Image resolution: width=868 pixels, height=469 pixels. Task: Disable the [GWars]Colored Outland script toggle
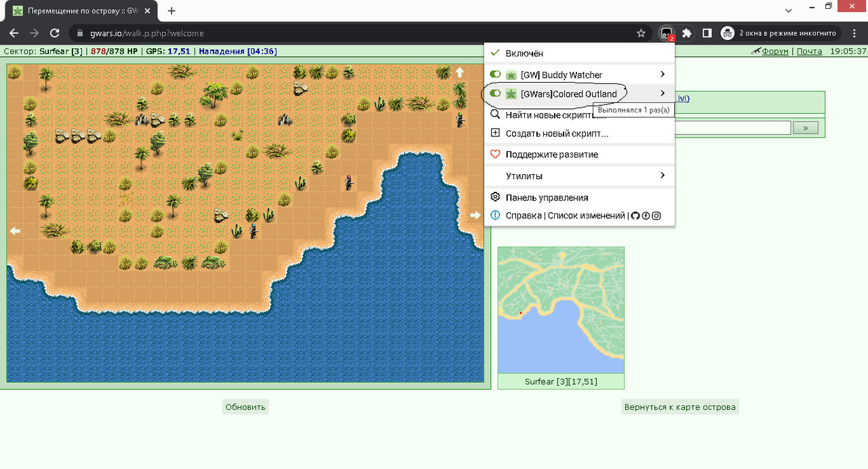[x=495, y=94]
